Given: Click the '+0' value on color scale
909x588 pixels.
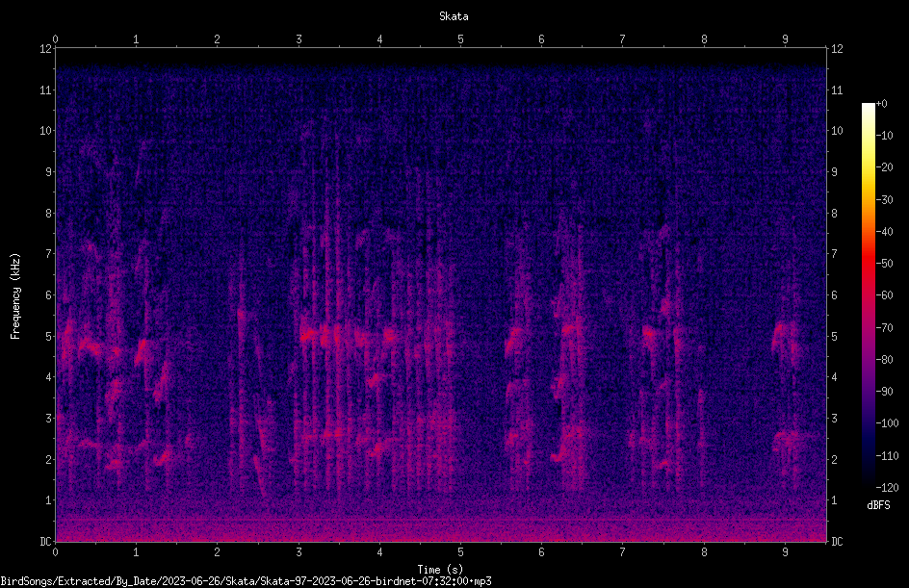Looking at the screenshot, I should click(x=882, y=104).
